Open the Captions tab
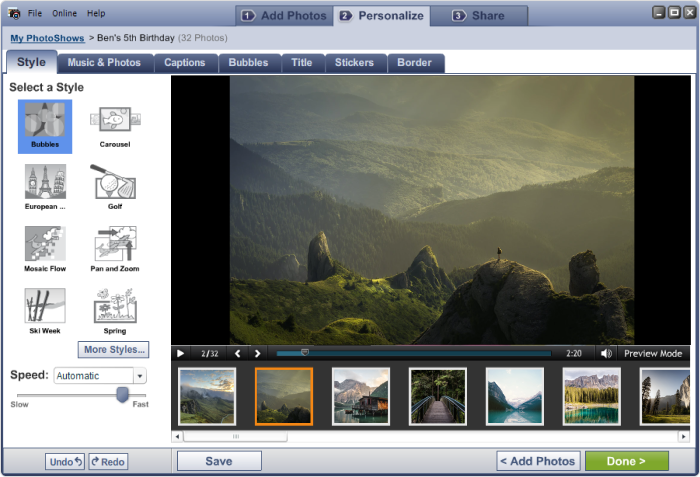This screenshot has width=700, height=477. click(x=185, y=63)
